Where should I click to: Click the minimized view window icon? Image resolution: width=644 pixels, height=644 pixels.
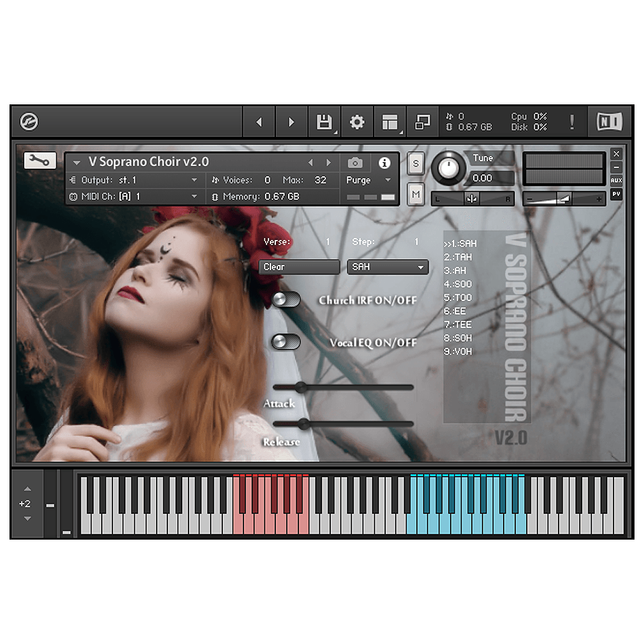422,122
